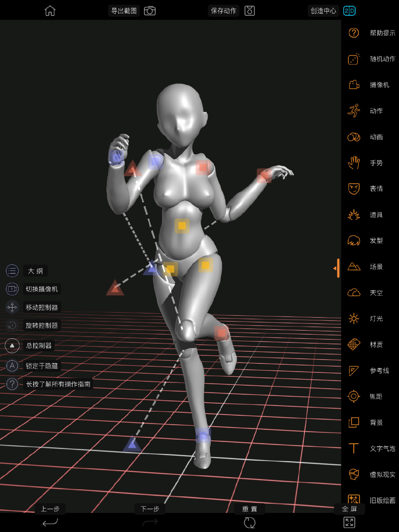Select the red knee control on bent leg
Viewport: 399px width, 532px height.
pyautogui.click(x=221, y=332)
